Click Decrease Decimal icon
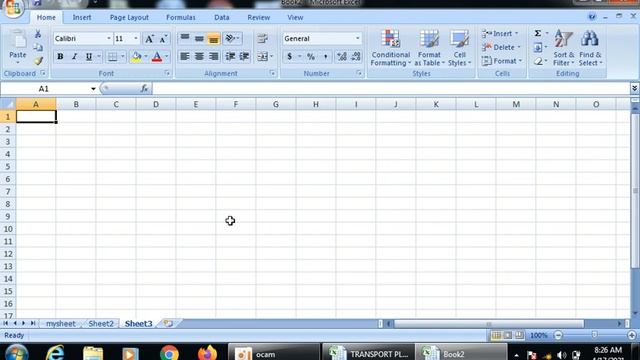Viewport: 640px width, 360px height. [x=356, y=56]
